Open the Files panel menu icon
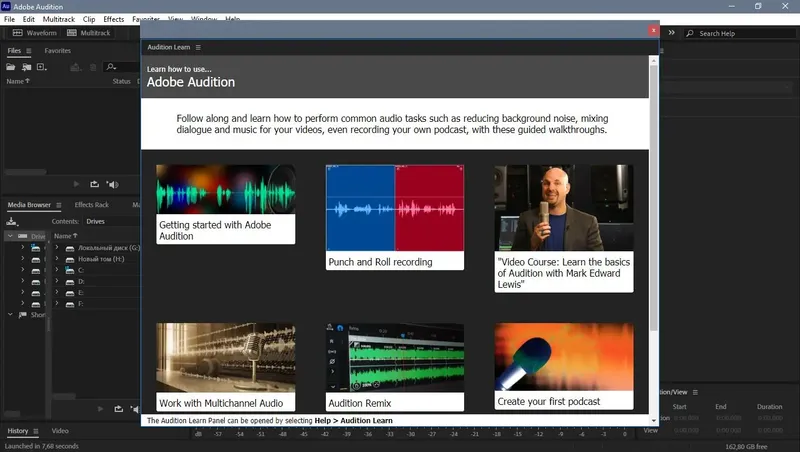 point(29,51)
